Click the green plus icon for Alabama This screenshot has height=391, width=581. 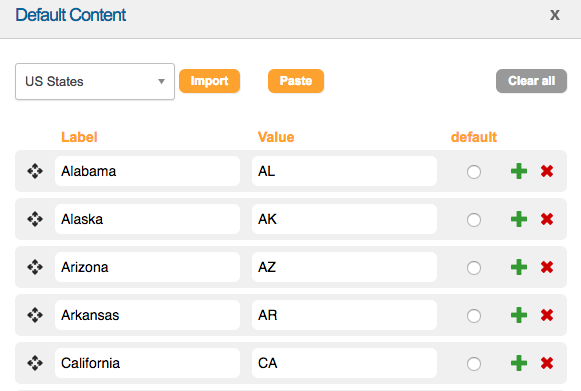pos(519,171)
